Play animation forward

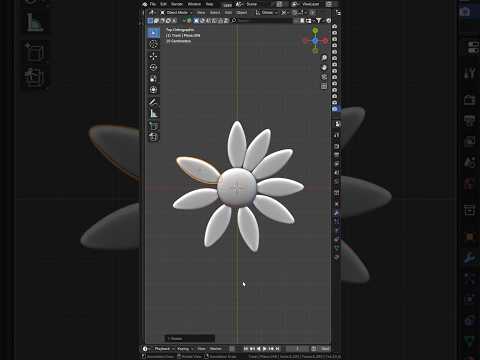click(265, 349)
